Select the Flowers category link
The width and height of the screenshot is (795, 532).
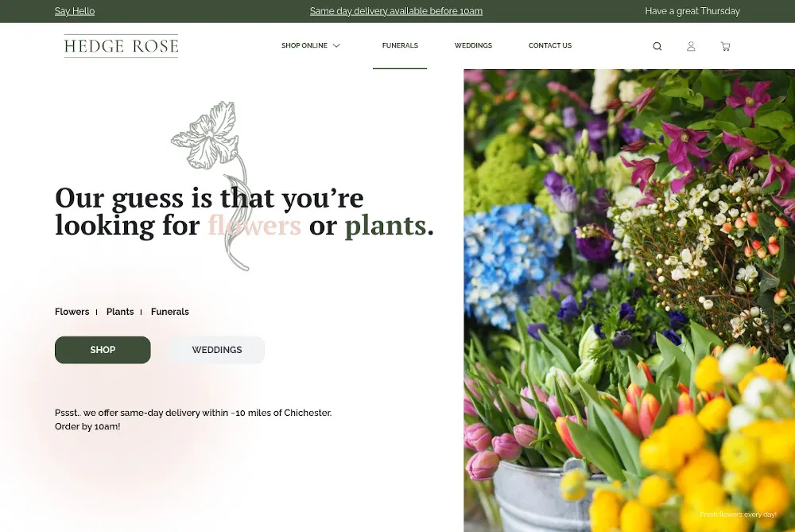click(72, 312)
